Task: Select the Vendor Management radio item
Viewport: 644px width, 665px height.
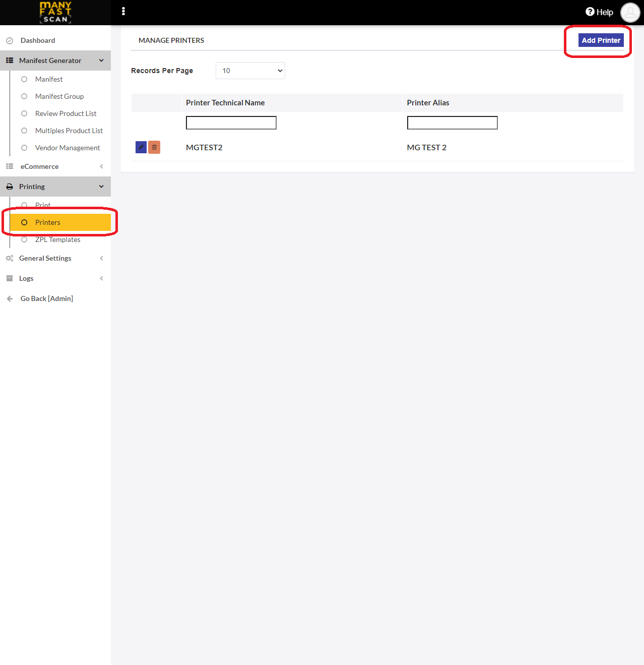Action: 24,148
